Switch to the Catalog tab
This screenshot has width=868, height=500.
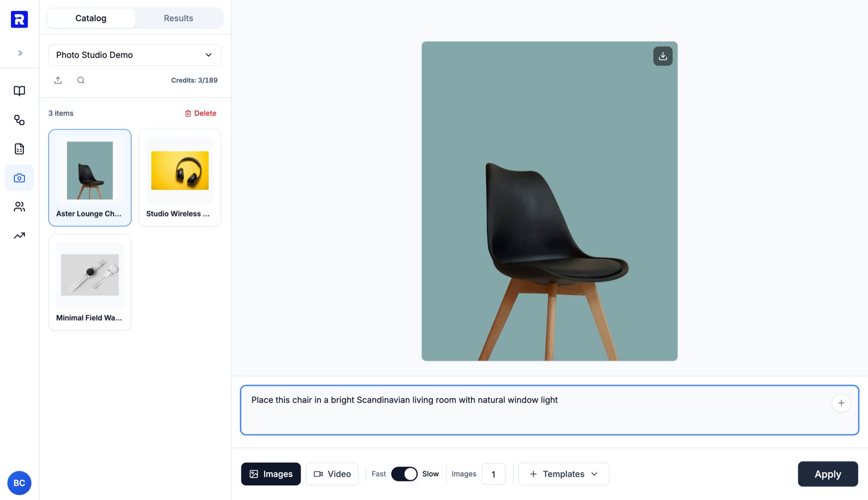click(91, 18)
